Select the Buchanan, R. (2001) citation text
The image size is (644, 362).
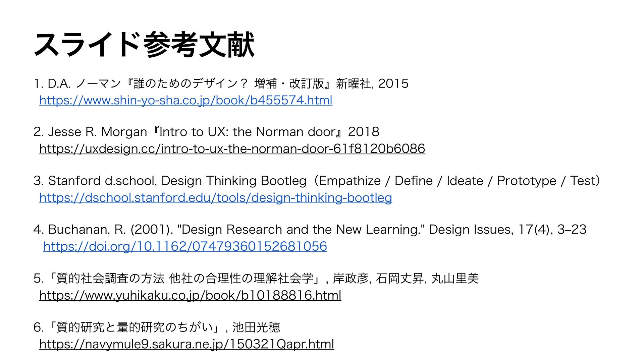(x=111, y=230)
